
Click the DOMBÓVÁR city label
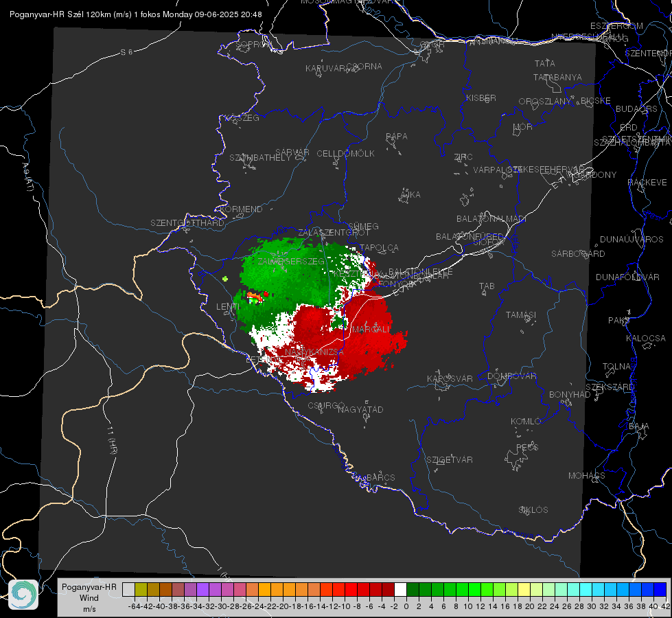click(x=511, y=376)
